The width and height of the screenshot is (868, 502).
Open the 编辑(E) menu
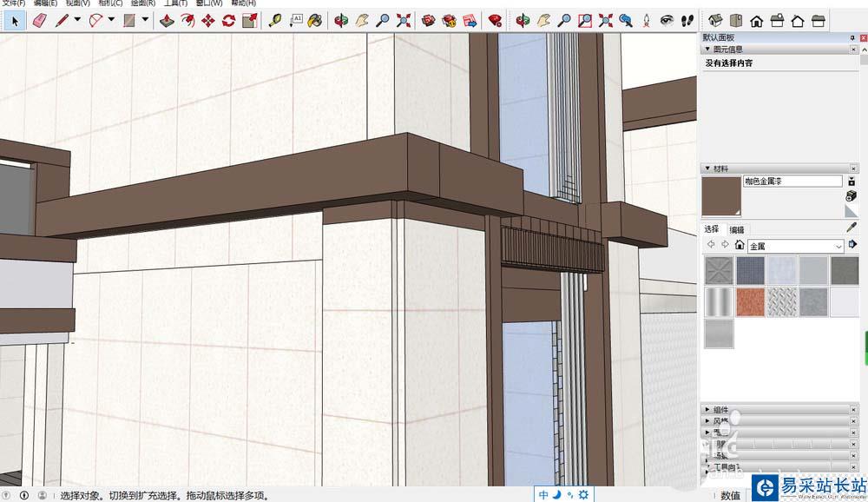click(x=45, y=3)
